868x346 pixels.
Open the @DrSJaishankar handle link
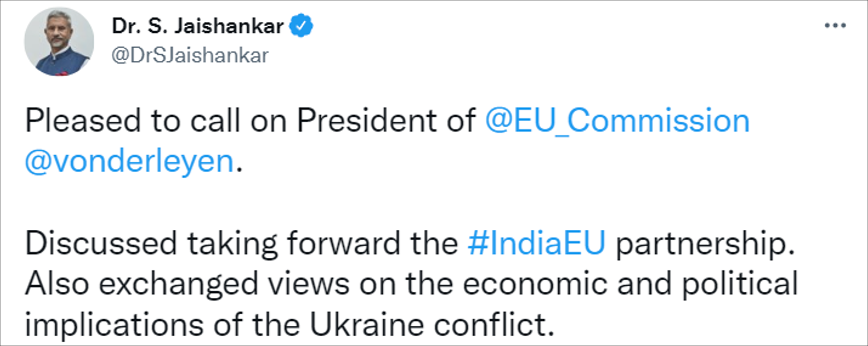coord(190,55)
